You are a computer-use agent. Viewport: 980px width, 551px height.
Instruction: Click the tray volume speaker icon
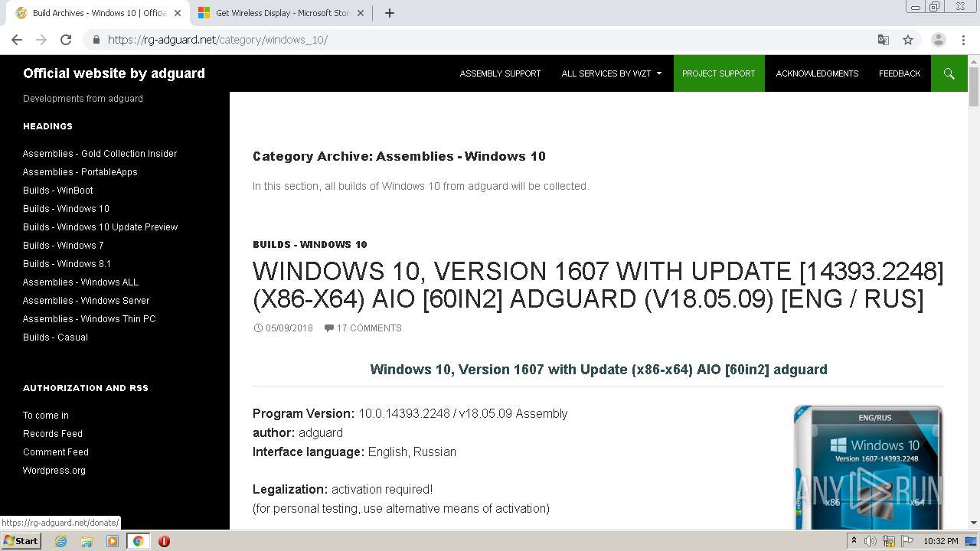point(871,541)
